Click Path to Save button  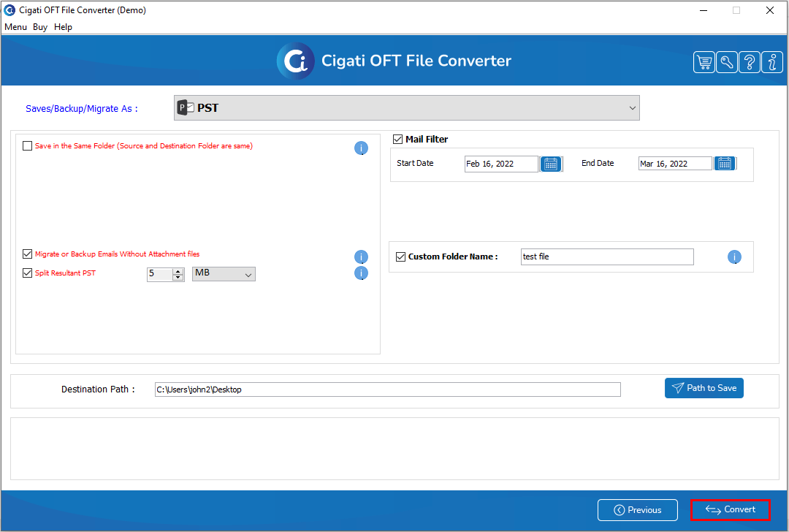click(x=704, y=388)
